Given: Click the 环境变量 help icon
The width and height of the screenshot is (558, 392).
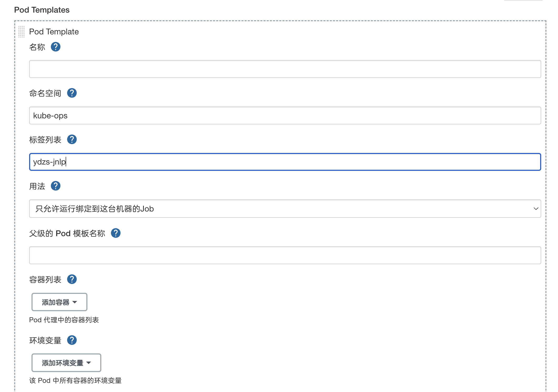Looking at the screenshot, I should (x=72, y=340).
